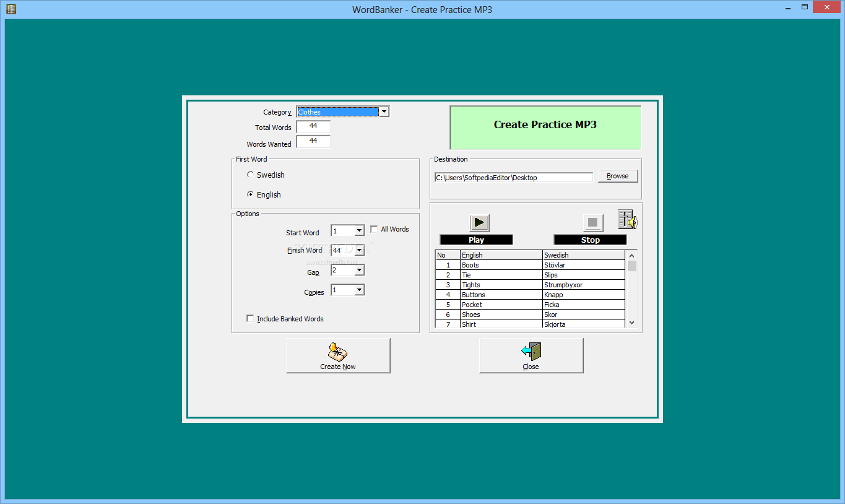The height and width of the screenshot is (504, 845).
Task: Click Create Now button
Action: pos(338,355)
